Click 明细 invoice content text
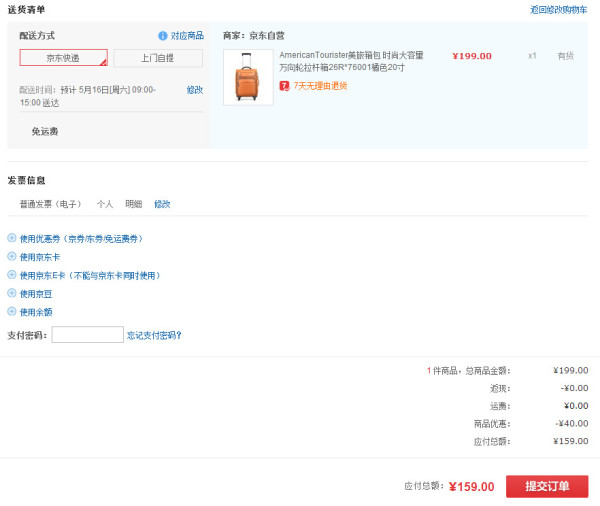The image size is (600, 506). tap(134, 204)
